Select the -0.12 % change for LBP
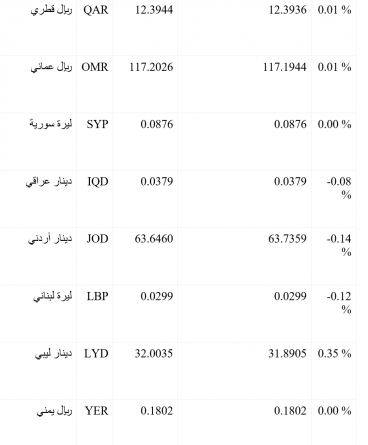 (339, 302)
